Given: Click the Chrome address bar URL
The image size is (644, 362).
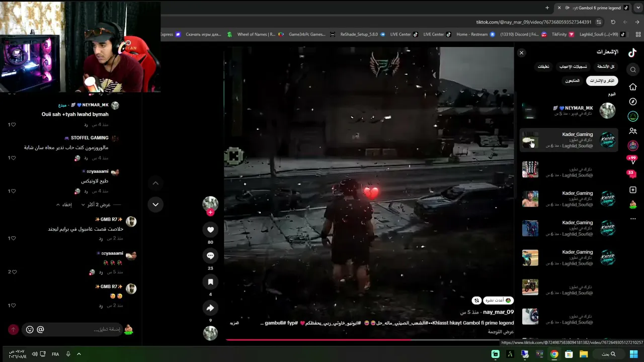Looking at the screenshot, I should point(534,22).
